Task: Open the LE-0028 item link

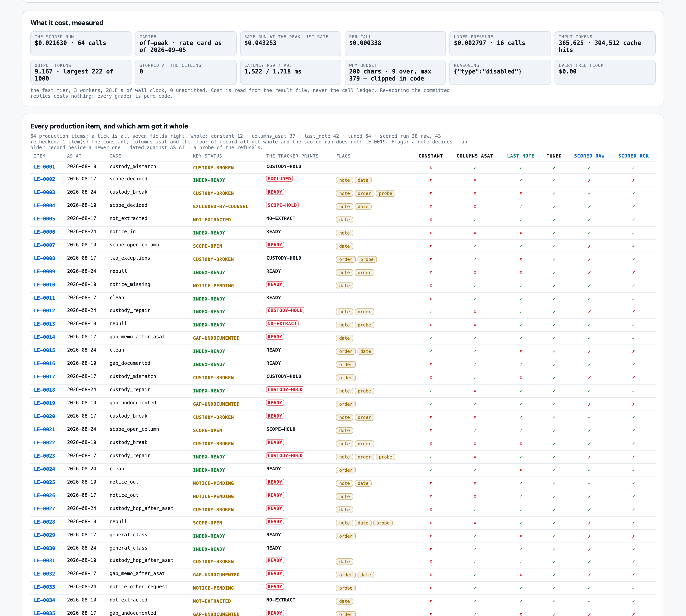Action: (44, 522)
